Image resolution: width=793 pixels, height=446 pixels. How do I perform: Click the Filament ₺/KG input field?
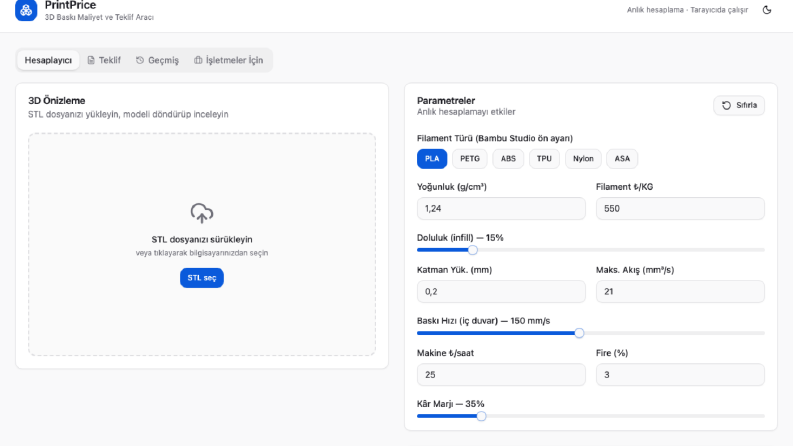[x=680, y=208]
